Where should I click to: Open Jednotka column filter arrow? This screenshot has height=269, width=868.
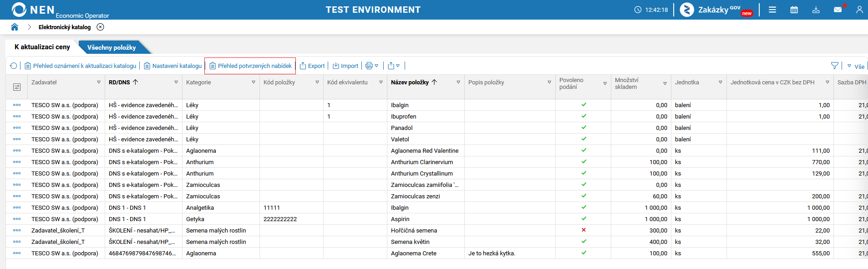click(x=721, y=82)
